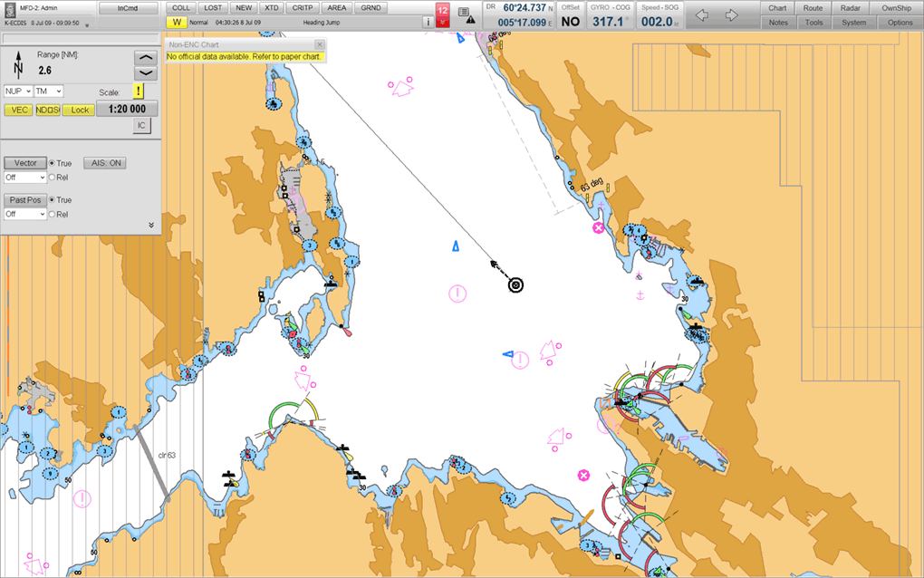Click the info 'i' icon in alarm bar

[x=428, y=22]
